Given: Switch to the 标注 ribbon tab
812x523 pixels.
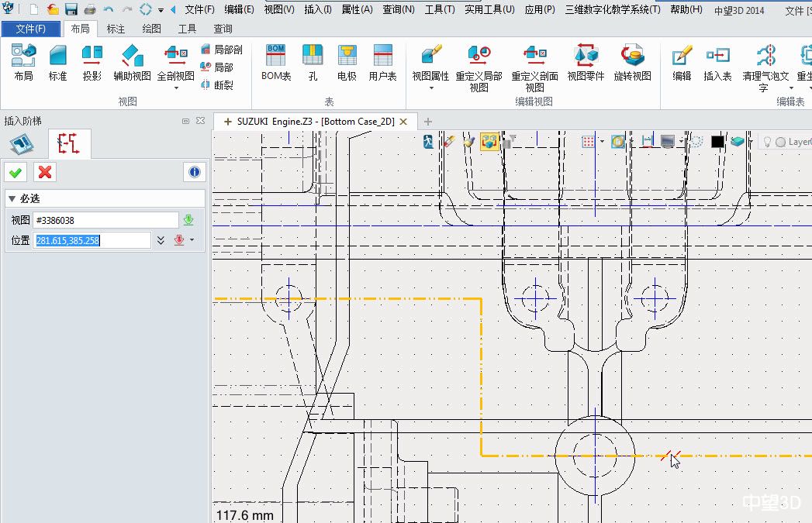Looking at the screenshot, I should tap(116, 29).
